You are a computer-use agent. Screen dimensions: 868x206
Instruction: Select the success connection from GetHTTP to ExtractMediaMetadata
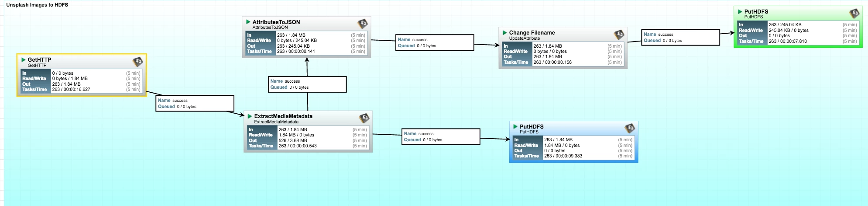click(x=195, y=104)
